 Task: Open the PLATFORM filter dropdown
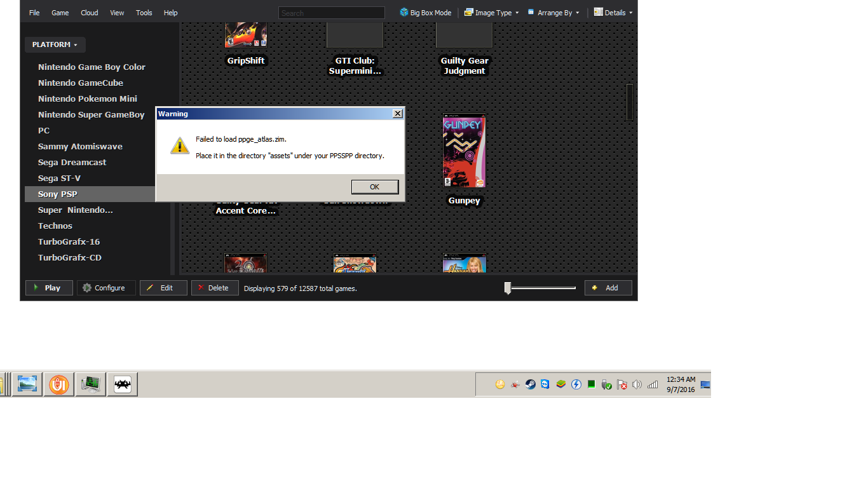[x=55, y=44]
